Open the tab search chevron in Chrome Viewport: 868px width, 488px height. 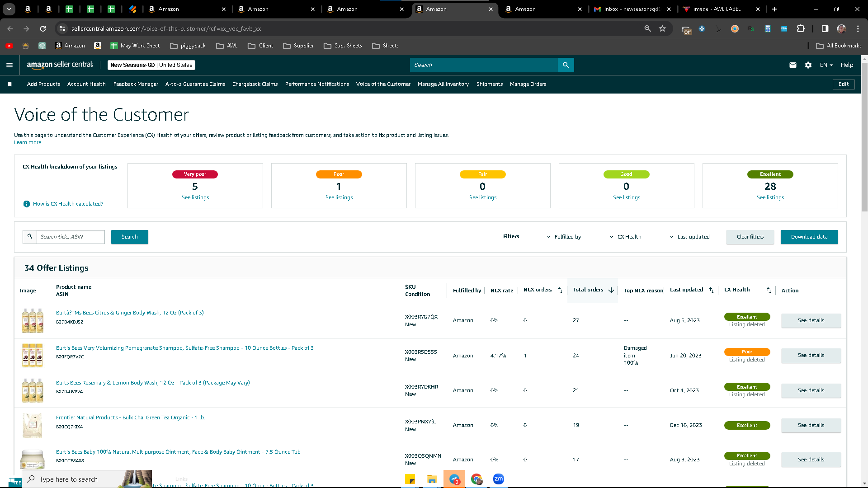point(9,9)
